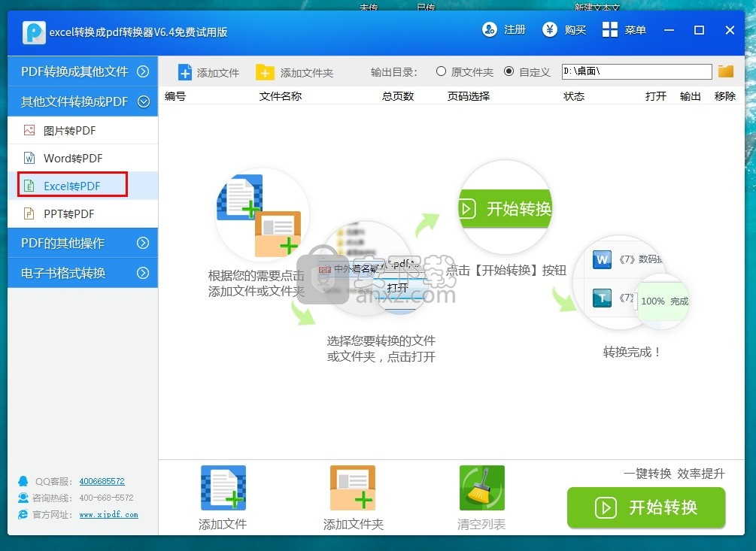Click the 打开 column header
The image size is (756, 551).
[656, 96]
